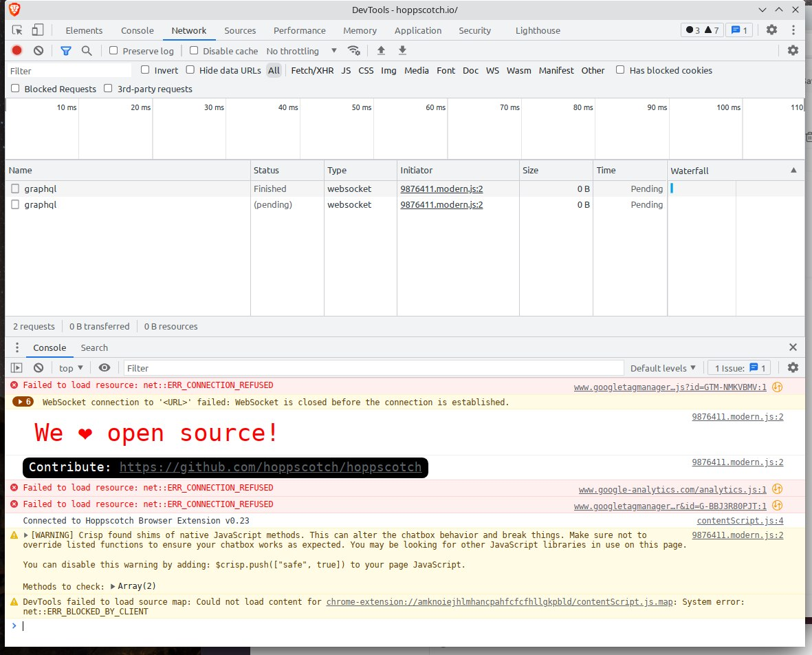Open initiator link of pending graphql request
812x655 pixels.
tap(441, 204)
